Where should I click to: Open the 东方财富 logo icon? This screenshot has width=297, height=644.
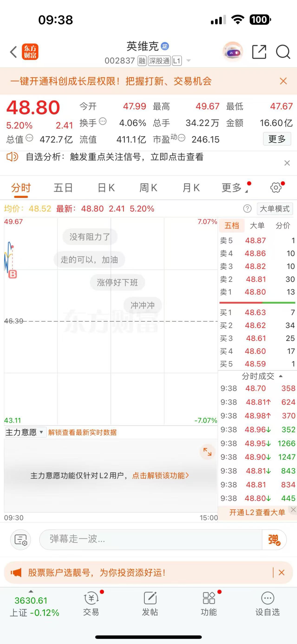click(x=30, y=52)
